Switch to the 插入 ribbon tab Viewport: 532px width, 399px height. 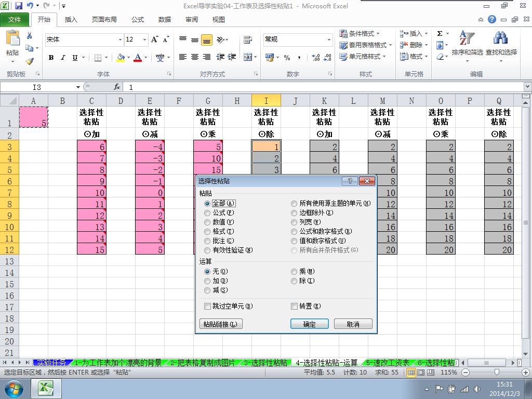pos(71,20)
